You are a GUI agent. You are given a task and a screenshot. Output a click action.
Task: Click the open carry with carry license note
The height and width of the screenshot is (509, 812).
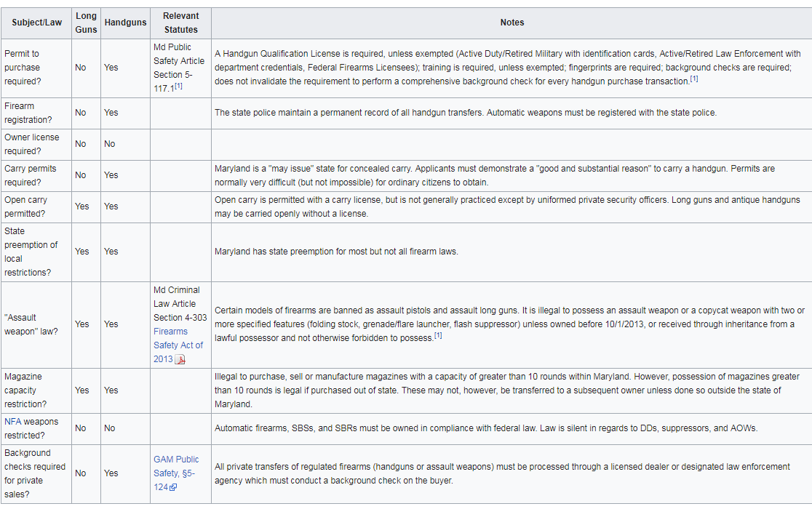pos(507,207)
